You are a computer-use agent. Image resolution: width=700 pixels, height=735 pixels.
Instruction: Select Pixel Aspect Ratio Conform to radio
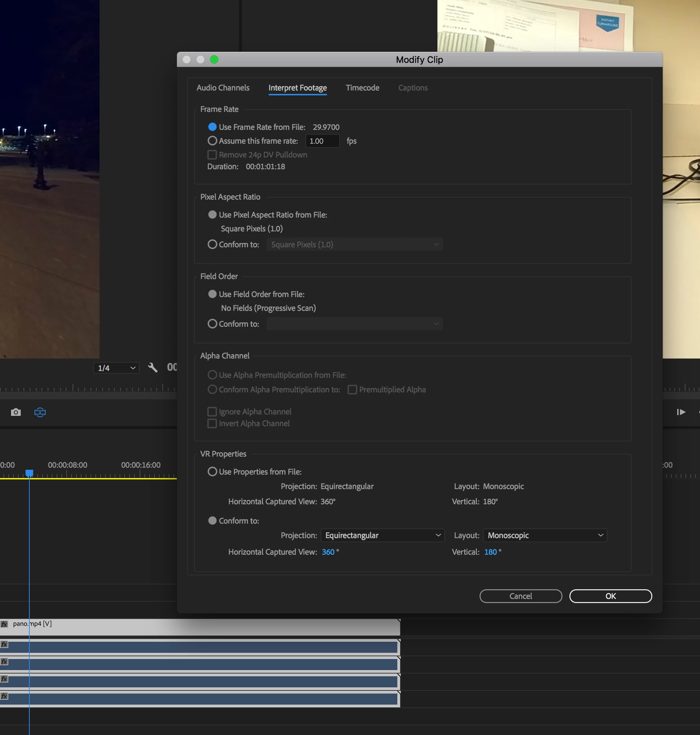point(212,245)
